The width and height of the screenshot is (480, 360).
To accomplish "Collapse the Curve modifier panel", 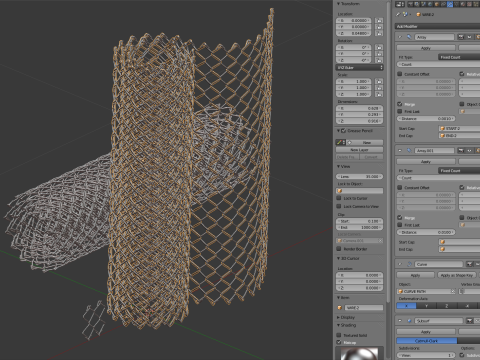I will pos(400,264).
